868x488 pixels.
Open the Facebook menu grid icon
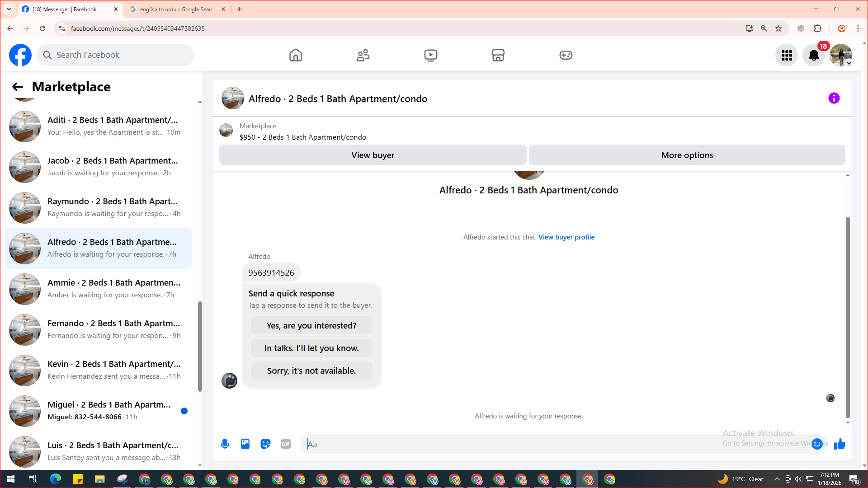(x=787, y=55)
